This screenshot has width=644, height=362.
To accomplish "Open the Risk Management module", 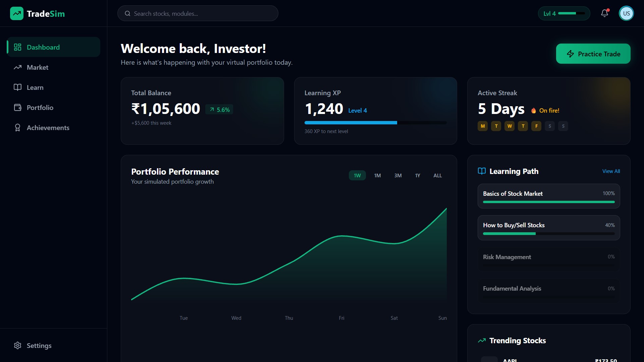I will click(x=549, y=259).
